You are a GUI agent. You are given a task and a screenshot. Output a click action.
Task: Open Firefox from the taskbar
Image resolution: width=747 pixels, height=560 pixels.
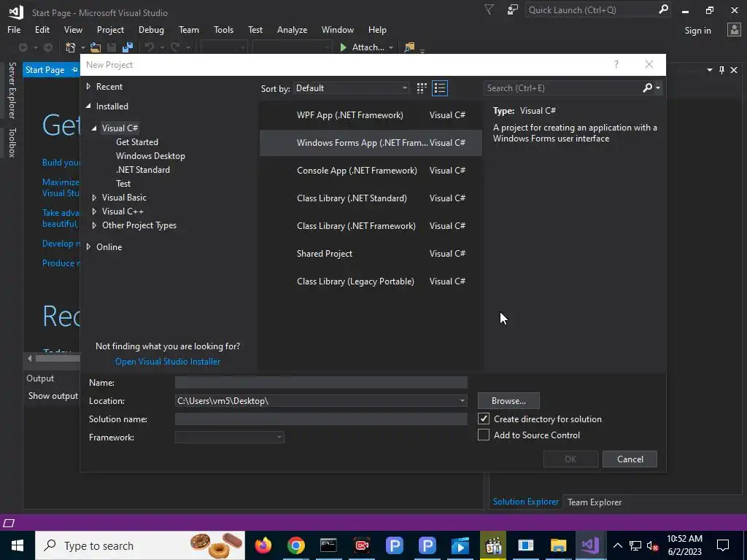263,545
